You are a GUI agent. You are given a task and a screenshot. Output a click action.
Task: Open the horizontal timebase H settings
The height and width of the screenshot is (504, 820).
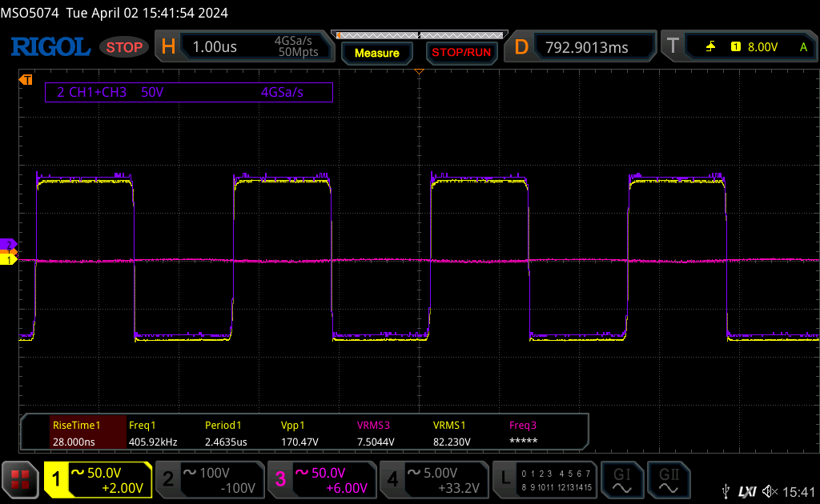coord(168,47)
